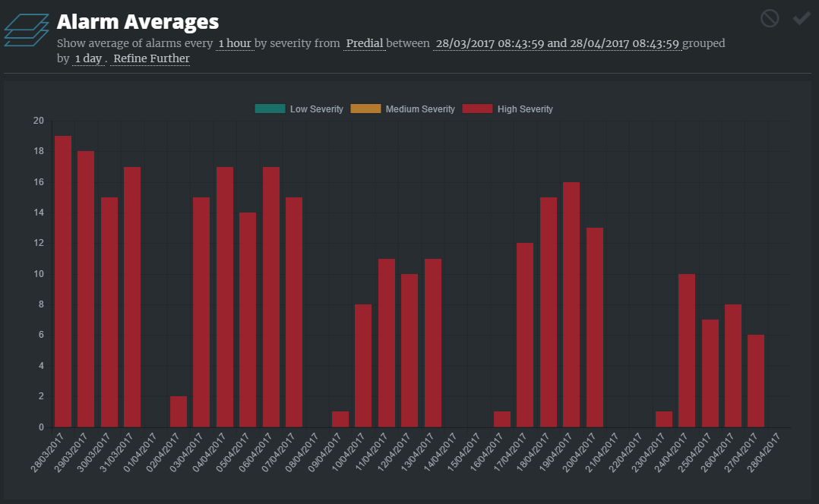Click the cancel circle-slash icon
This screenshot has width=819, height=504.
pyautogui.click(x=770, y=18)
